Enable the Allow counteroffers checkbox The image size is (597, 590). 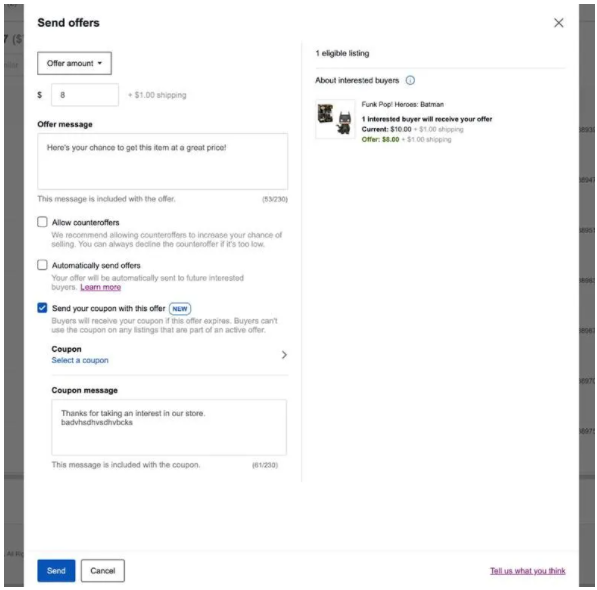pyautogui.click(x=42, y=222)
